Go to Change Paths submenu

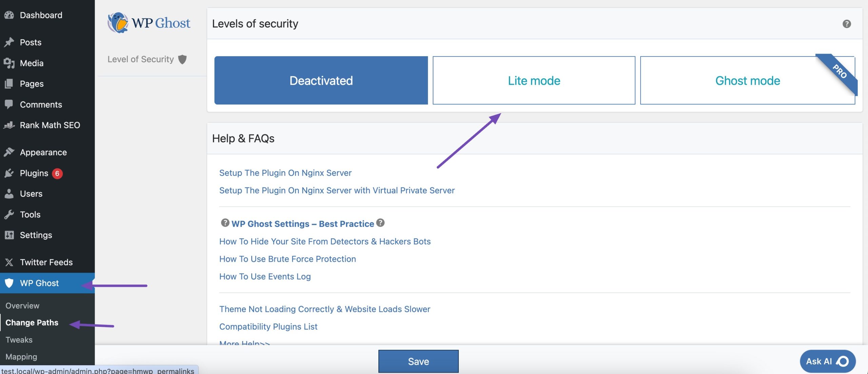tap(32, 322)
